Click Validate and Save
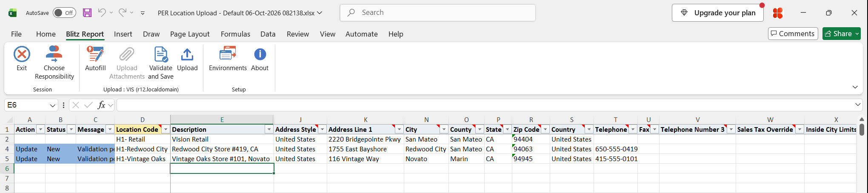The height and width of the screenshot is (193, 868). (x=161, y=63)
